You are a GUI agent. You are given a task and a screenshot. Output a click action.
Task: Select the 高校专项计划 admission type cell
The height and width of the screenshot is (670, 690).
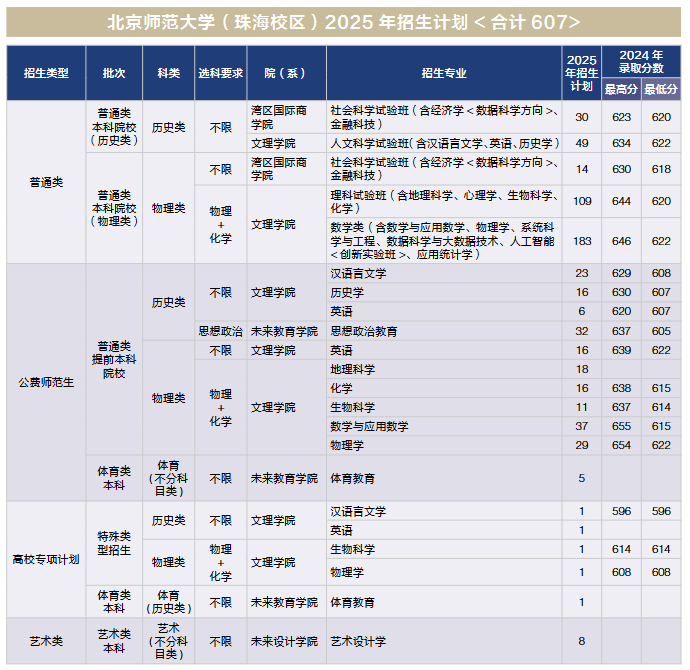pos(46,560)
